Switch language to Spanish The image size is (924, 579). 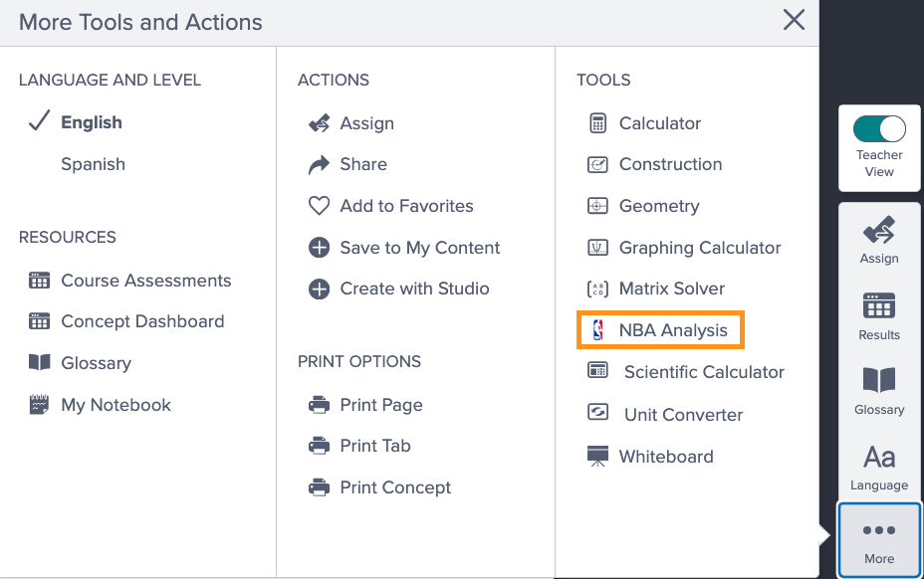coord(93,164)
